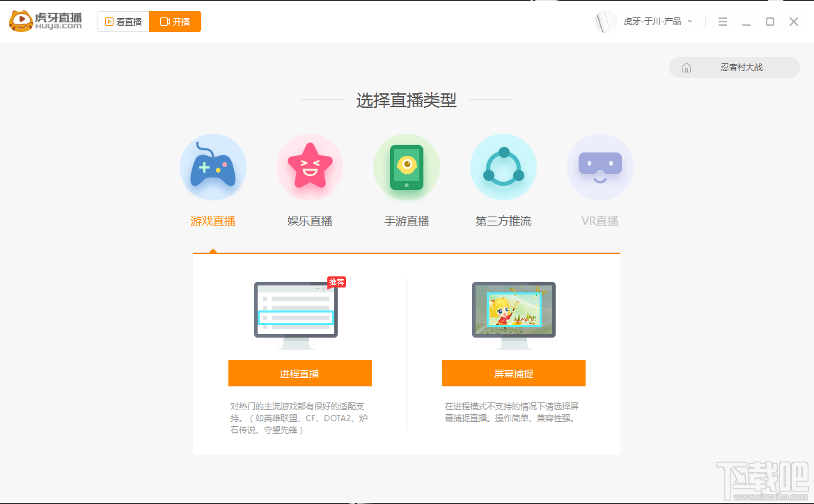The width and height of the screenshot is (814, 504).
Task: Switch to 游戏直播 streaming mode
Action: pos(213,219)
